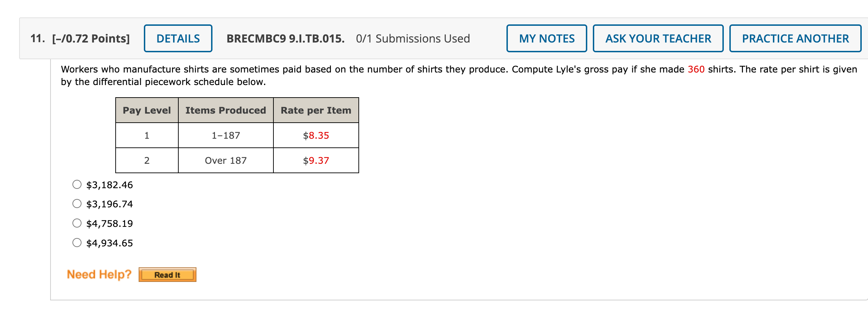Select the $3,182.46 answer option
Viewport: 868px width, 322px height.
pyautogui.click(x=77, y=184)
